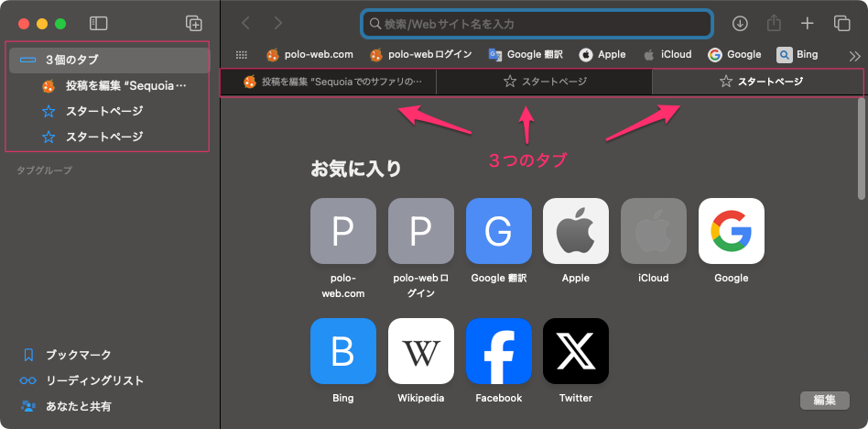Open the favorites grid icon in bookmarks bar
This screenshot has width=868, height=429.
242,55
